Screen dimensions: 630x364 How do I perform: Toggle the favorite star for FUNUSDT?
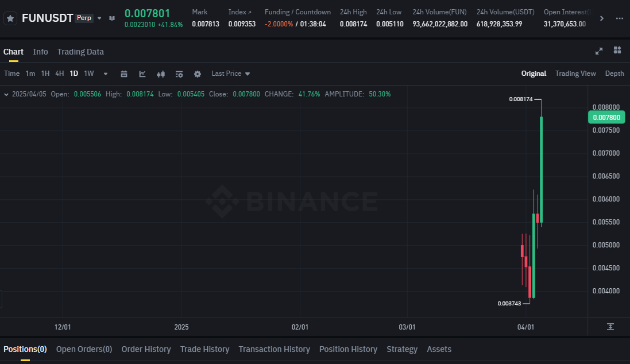pyautogui.click(x=10, y=18)
